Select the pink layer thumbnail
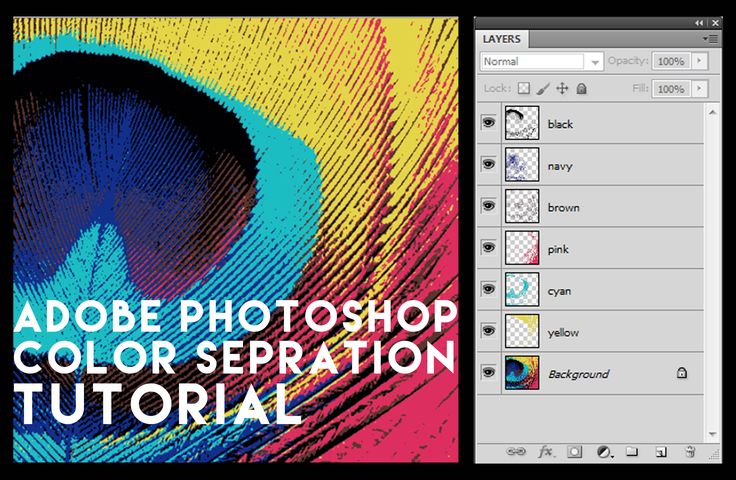 click(x=522, y=248)
